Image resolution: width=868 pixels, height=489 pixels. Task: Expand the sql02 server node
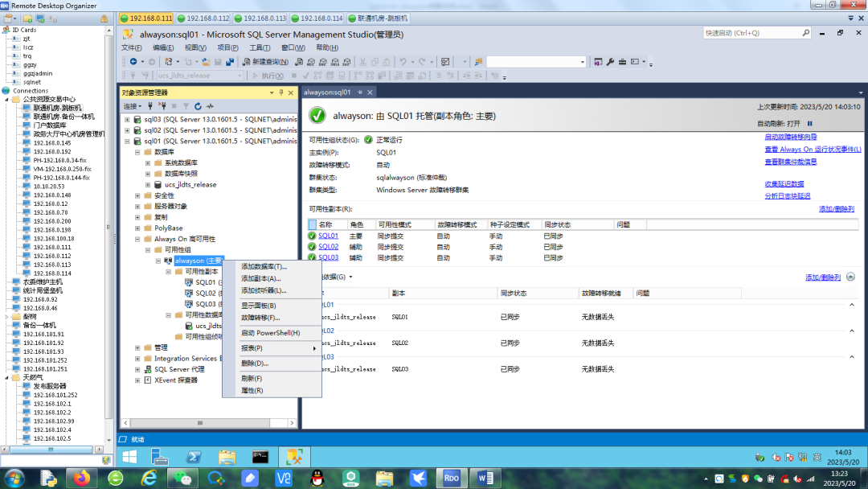[127, 130]
